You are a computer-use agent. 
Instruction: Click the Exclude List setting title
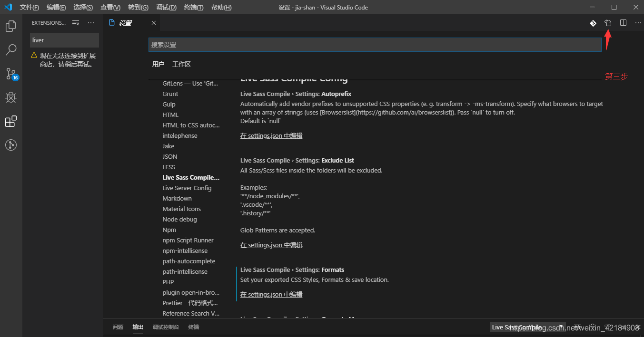click(297, 160)
